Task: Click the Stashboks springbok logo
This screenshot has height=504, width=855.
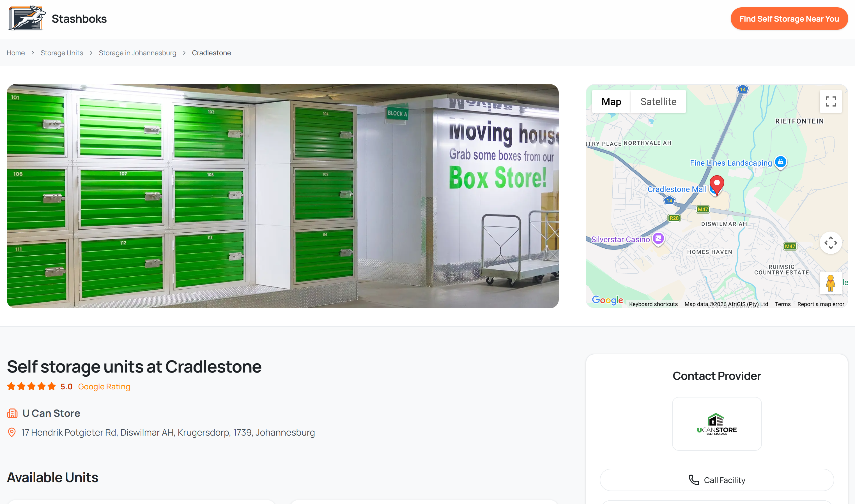Action: [26, 19]
